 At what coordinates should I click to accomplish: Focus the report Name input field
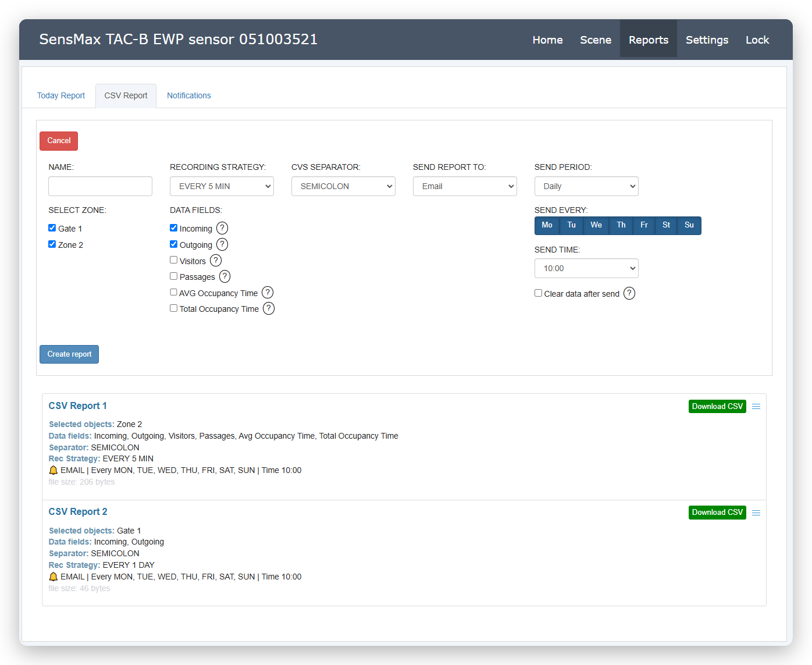pos(100,186)
